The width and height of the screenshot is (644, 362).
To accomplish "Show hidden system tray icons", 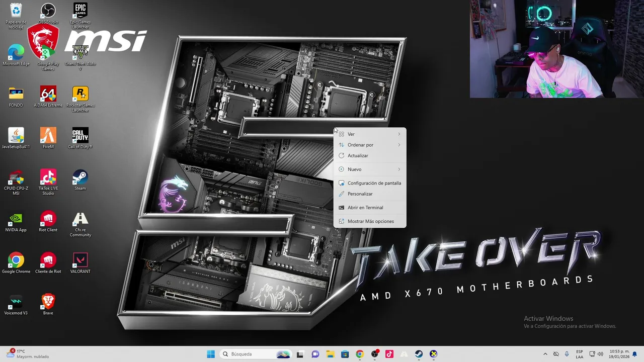I will tap(545, 354).
